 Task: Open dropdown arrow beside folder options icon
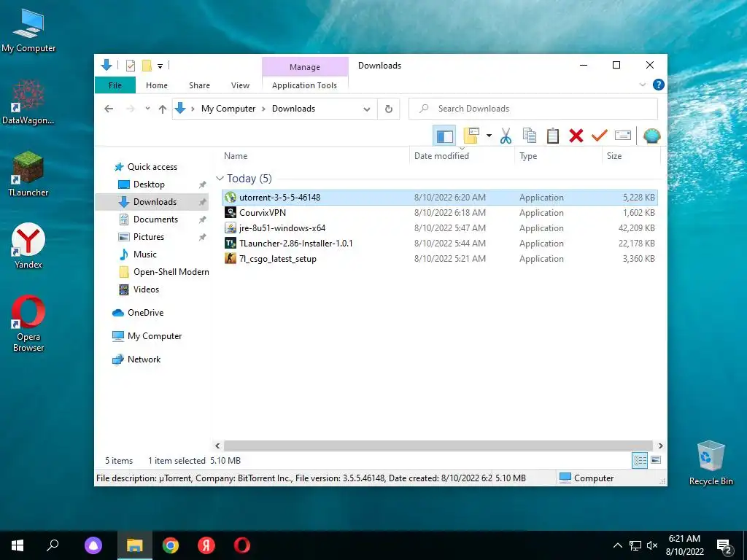[489, 136]
